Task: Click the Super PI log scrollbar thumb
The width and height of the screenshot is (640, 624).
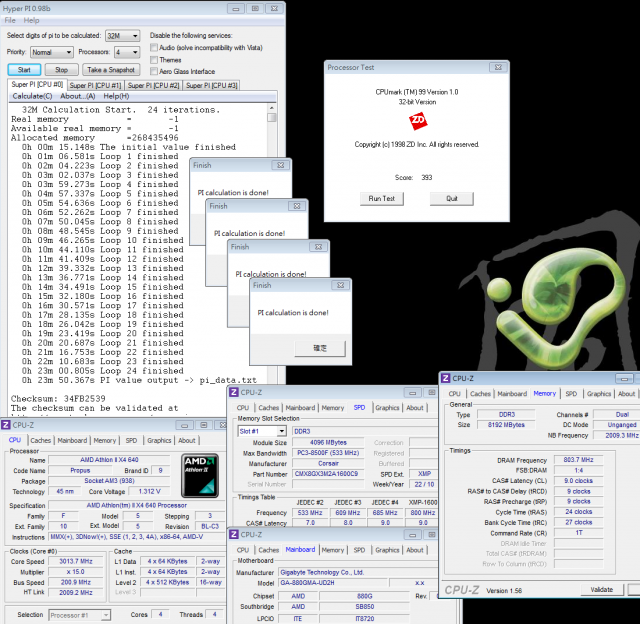Action: (x=271, y=118)
